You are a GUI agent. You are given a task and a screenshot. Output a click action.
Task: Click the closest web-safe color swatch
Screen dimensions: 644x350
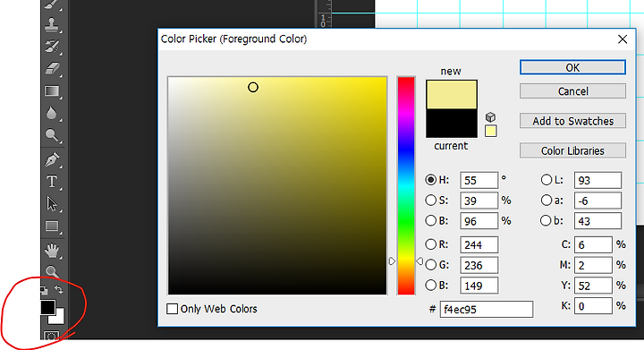point(491,131)
